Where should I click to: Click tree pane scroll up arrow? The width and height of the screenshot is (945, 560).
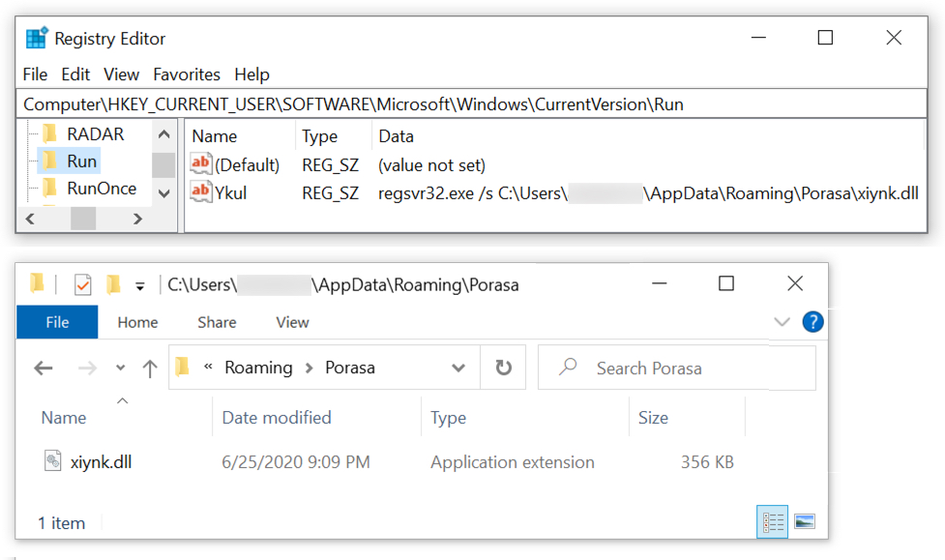[163, 133]
